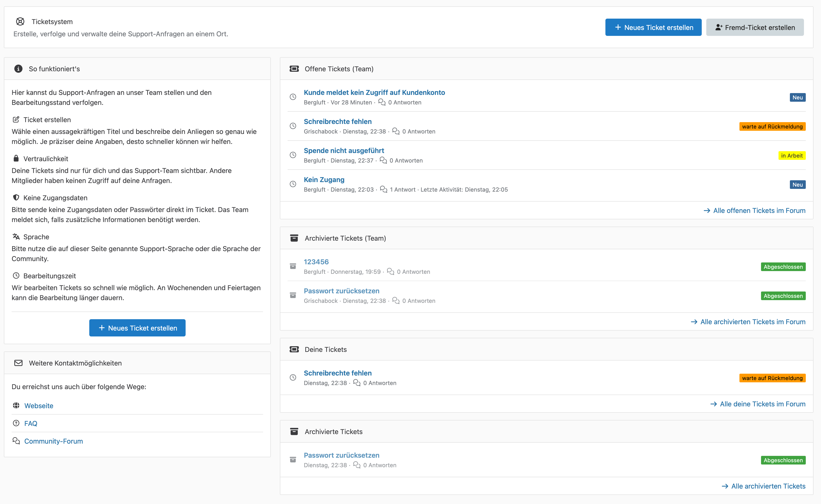This screenshot has height=504, width=821.
Task: Click the 'Weitere Kontaktmöglichkeiten' heading text
Action: [x=75, y=363]
